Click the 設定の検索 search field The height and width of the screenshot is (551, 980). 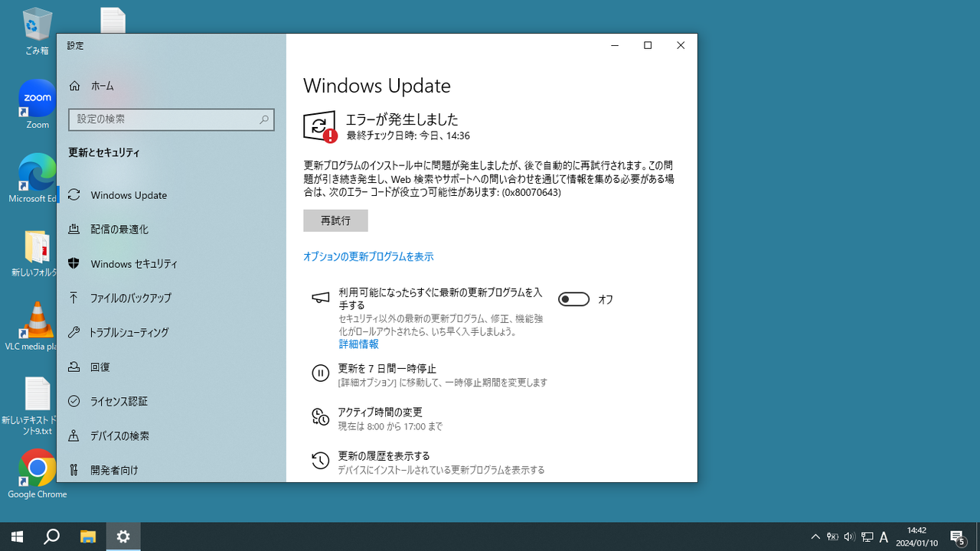click(171, 119)
